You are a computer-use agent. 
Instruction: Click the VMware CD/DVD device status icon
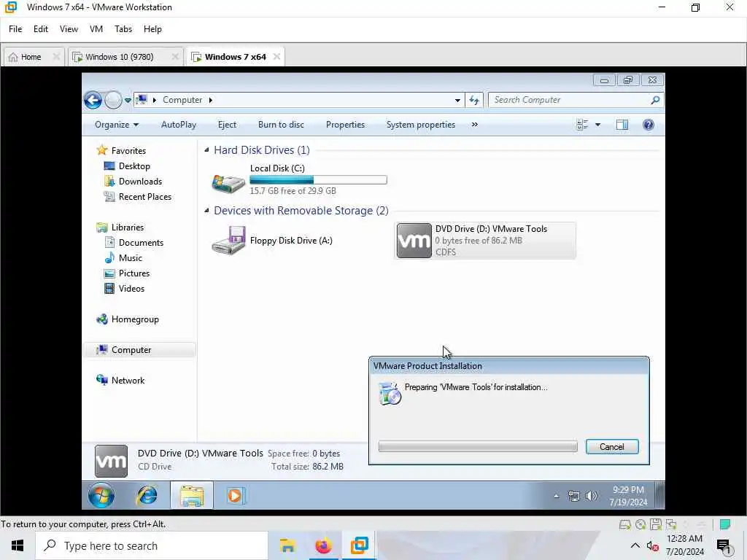point(640,525)
